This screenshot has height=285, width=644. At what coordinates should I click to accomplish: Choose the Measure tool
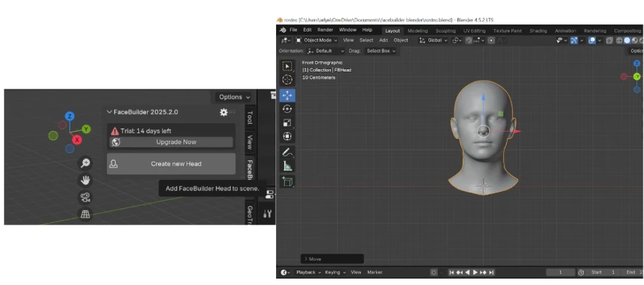pyautogui.click(x=287, y=166)
